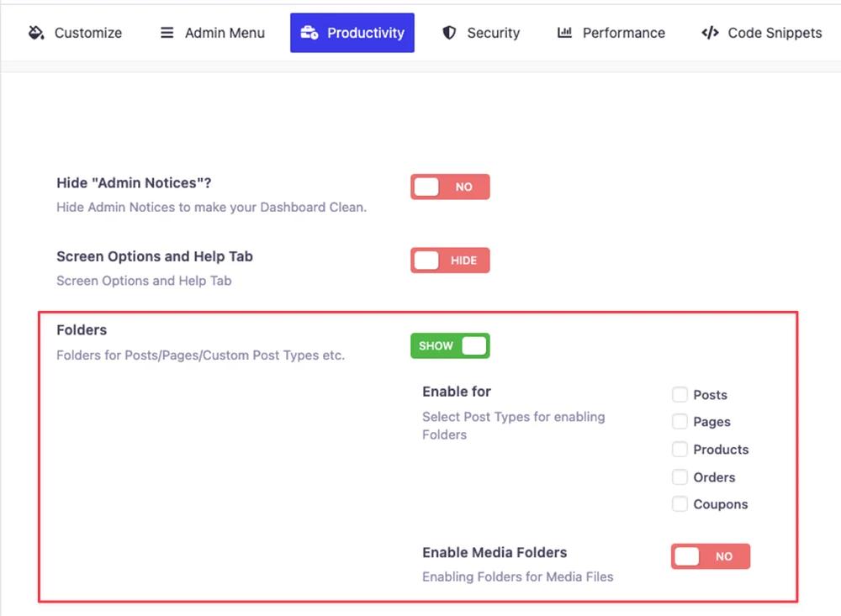Click the Performance chart icon
Image resolution: width=841 pixels, height=616 pixels.
point(564,33)
